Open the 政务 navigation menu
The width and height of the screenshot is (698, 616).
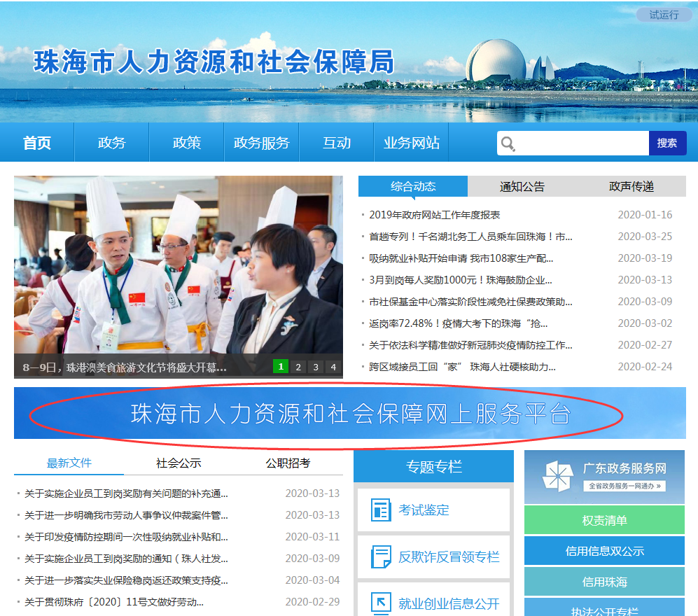[x=112, y=142]
